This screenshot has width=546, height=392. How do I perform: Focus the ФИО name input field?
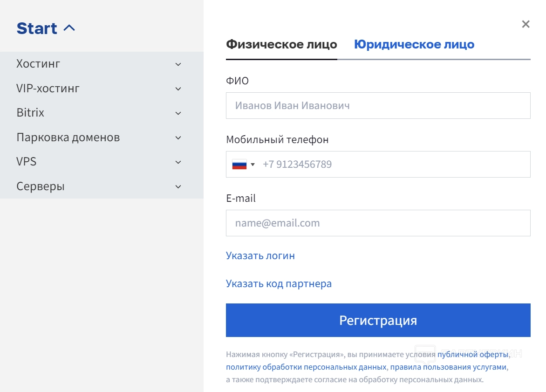pyautogui.click(x=378, y=106)
